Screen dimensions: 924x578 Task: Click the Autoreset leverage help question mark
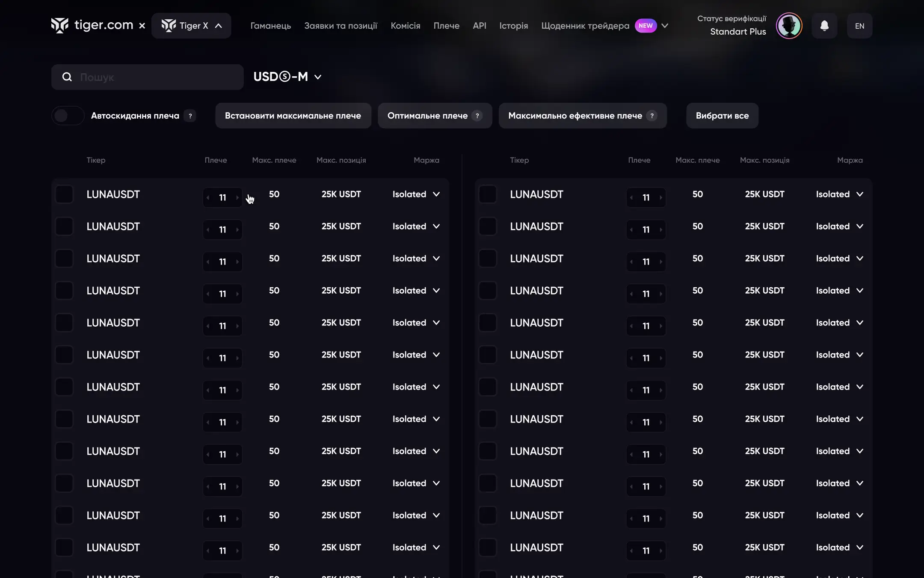[x=190, y=116]
